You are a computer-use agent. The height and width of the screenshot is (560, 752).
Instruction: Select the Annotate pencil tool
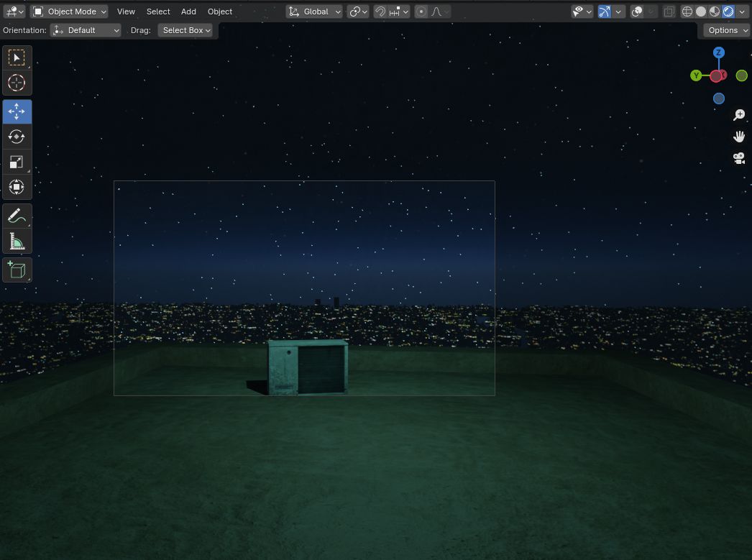17,215
